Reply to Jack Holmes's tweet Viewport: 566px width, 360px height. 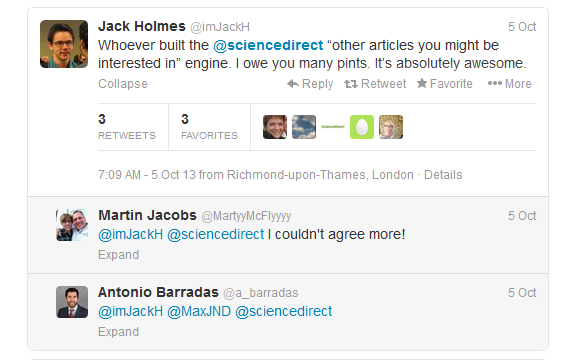pyautogui.click(x=310, y=84)
